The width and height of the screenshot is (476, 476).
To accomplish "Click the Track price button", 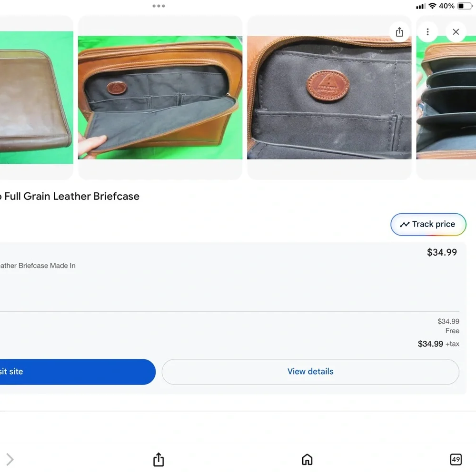I will (428, 224).
